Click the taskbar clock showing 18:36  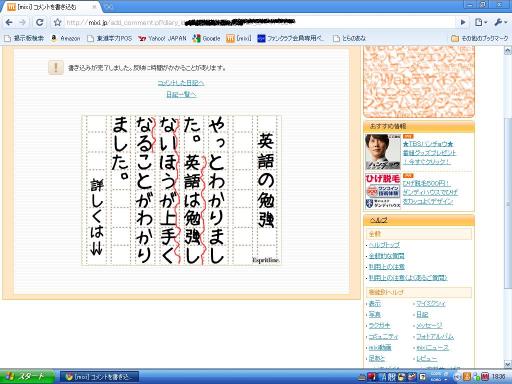(498, 377)
